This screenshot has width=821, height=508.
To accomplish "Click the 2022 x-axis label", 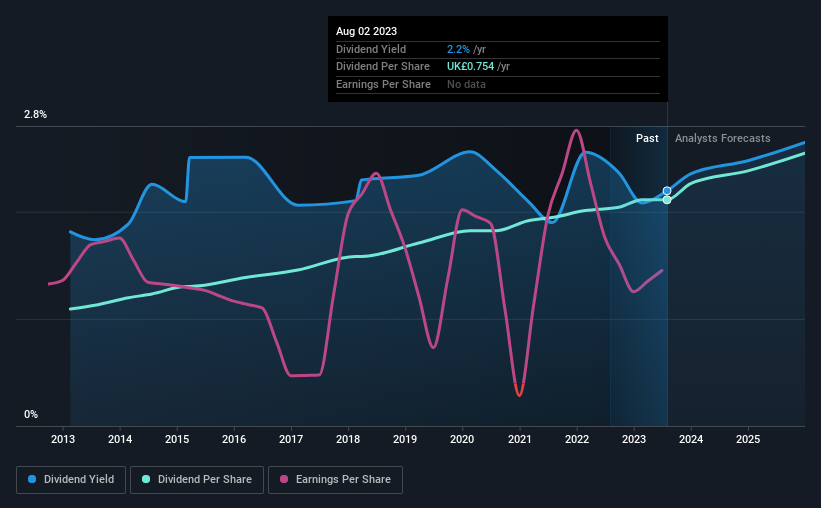I will coord(577,439).
